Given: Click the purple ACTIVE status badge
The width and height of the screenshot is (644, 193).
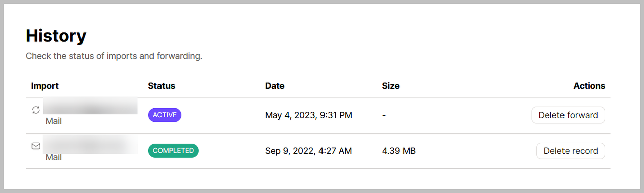Looking at the screenshot, I should (165, 115).
